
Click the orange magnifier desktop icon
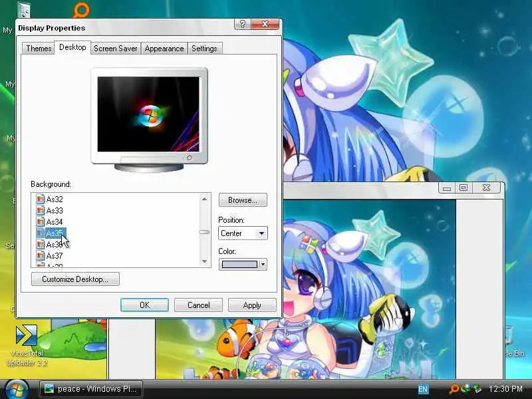[81, 10]
